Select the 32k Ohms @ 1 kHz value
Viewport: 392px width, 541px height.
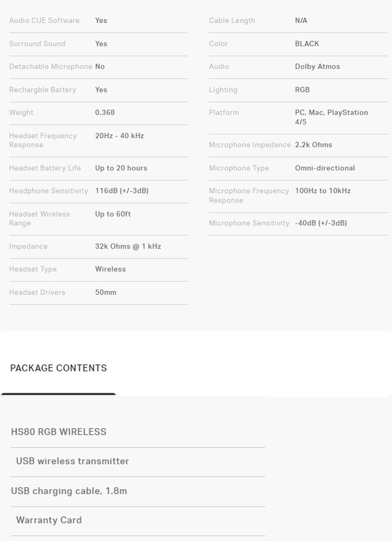pyautogui.click(x=128, y=246)
